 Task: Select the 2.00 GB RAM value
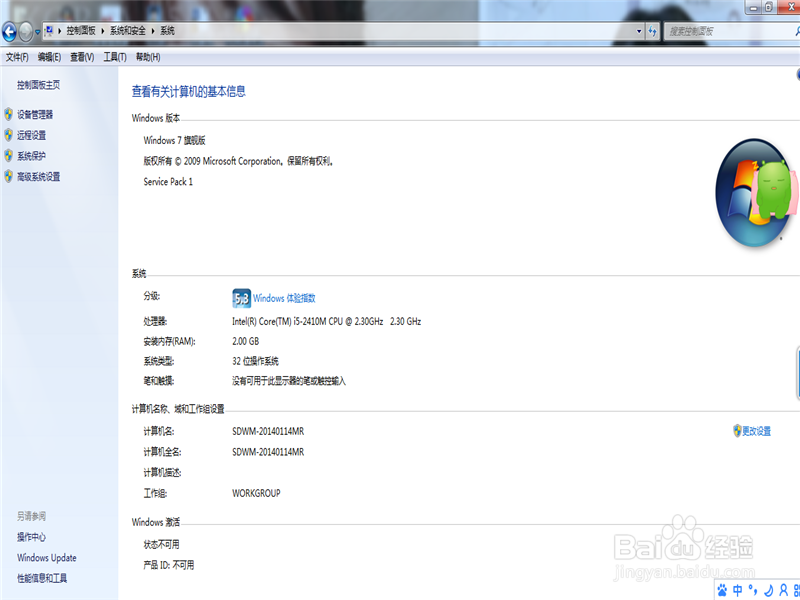click(x=245, y=341)
